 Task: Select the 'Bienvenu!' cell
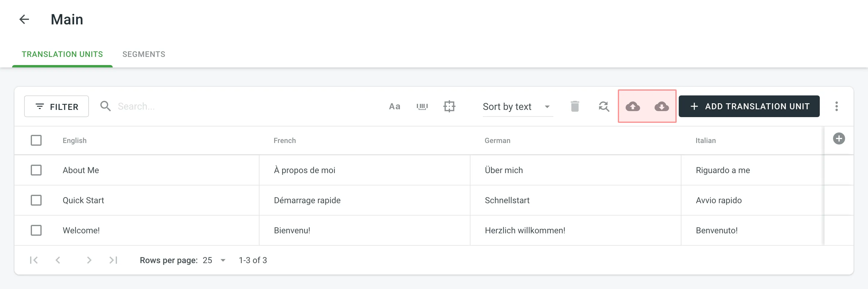tap(365, 231)
